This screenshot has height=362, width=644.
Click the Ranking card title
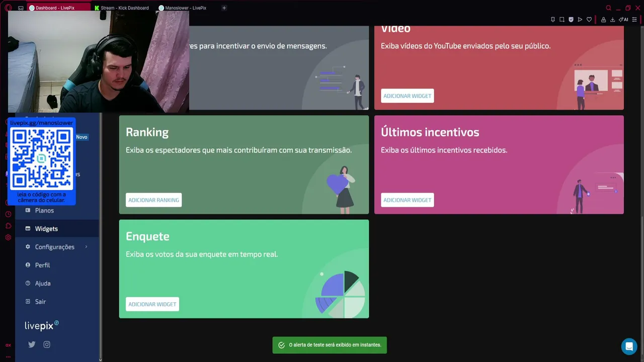(147, 132)
